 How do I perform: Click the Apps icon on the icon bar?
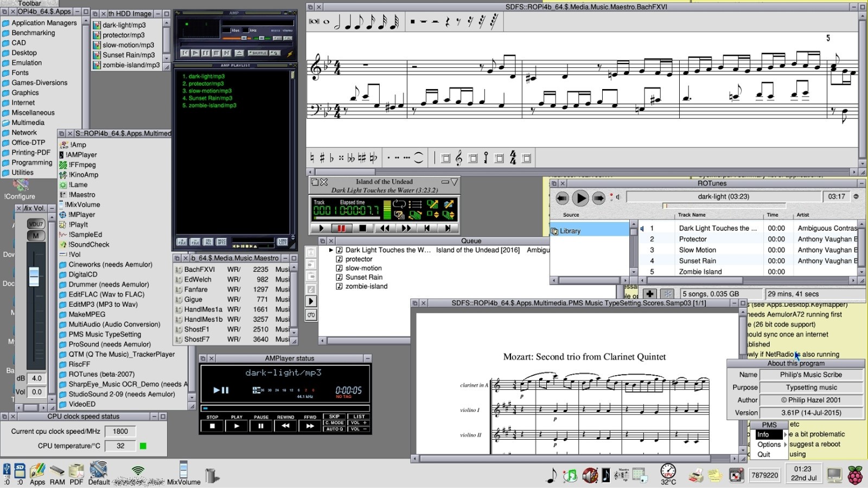(37, 474)
